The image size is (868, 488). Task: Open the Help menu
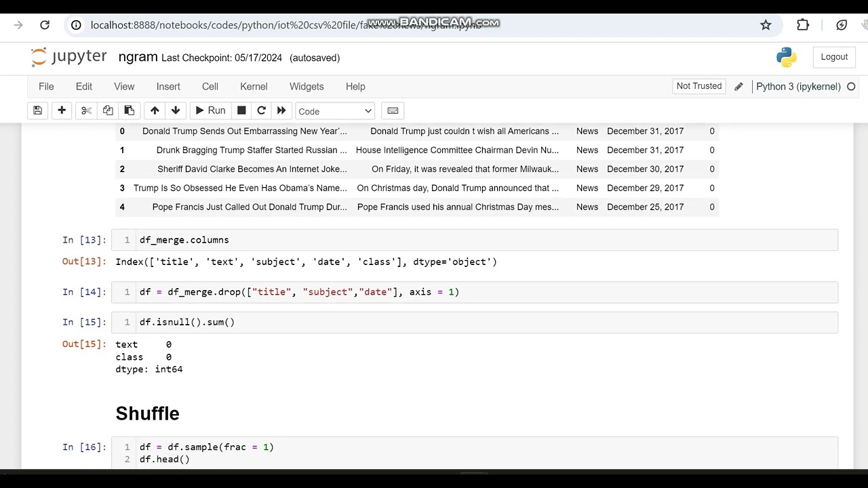pos(355,86)
